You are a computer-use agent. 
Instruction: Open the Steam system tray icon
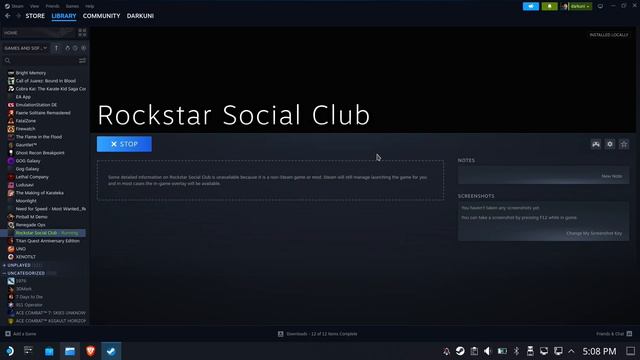tap(460, 351)
